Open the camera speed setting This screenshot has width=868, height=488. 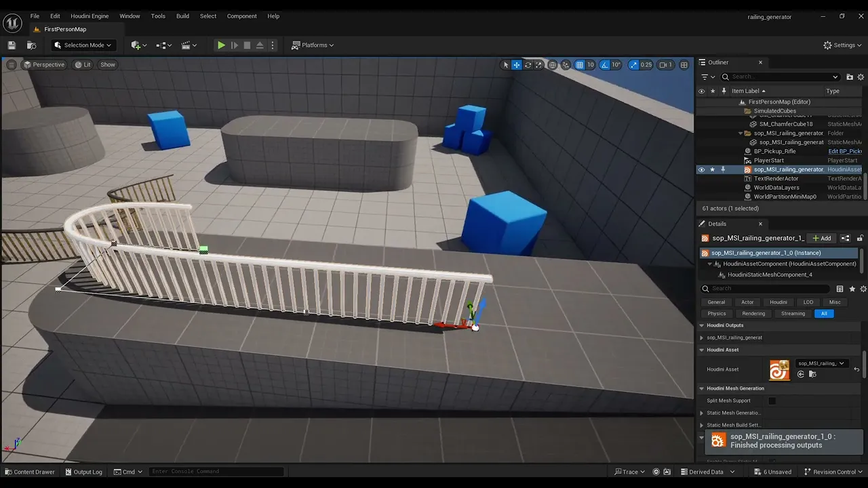pyautogui.click(x=667, y=65)
